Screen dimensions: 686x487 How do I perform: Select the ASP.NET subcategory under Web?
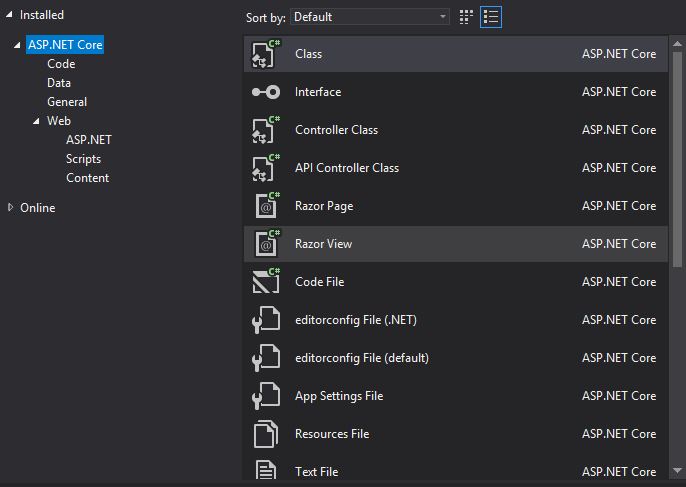[89, 140]
